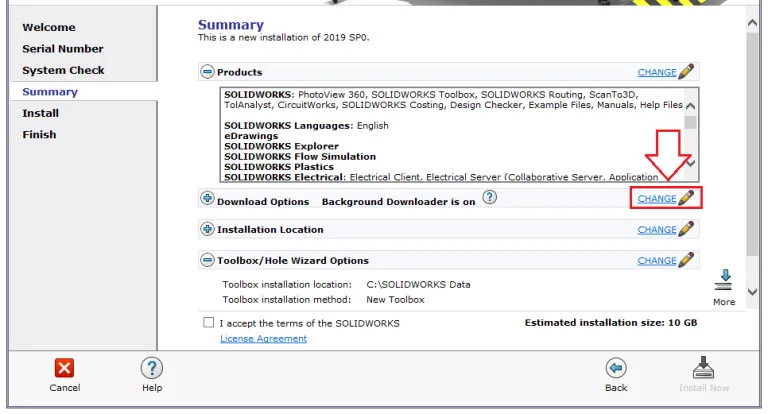Viewport: 768px width, 414px height.
Task: Collapse the Toolbox/Hole Wizard Options section
Action: point(207,260)
